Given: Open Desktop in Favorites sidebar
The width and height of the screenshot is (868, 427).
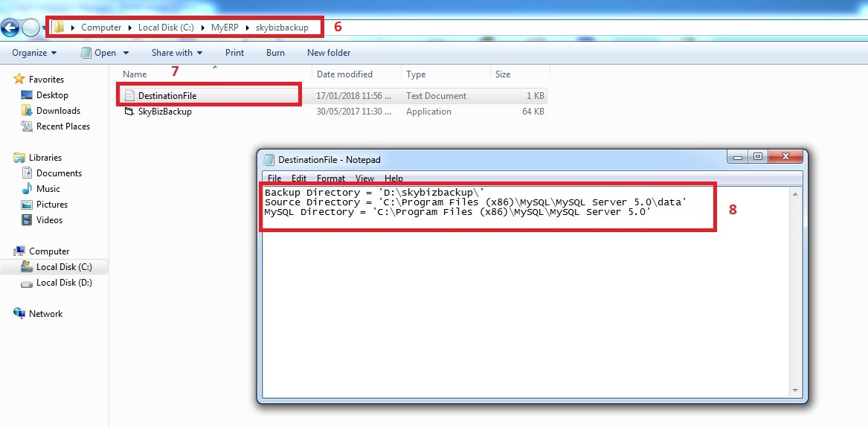Looking at the screenshot, I should (52, 95).
